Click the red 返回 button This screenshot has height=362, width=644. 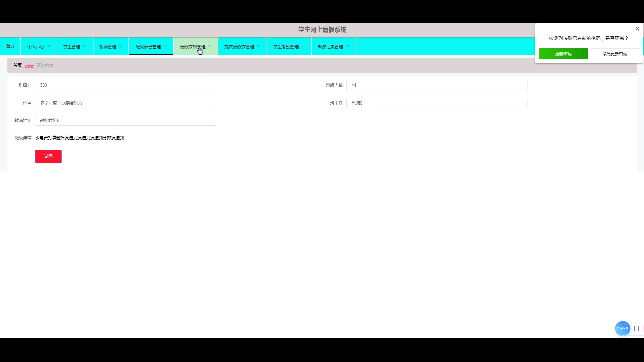48,157
